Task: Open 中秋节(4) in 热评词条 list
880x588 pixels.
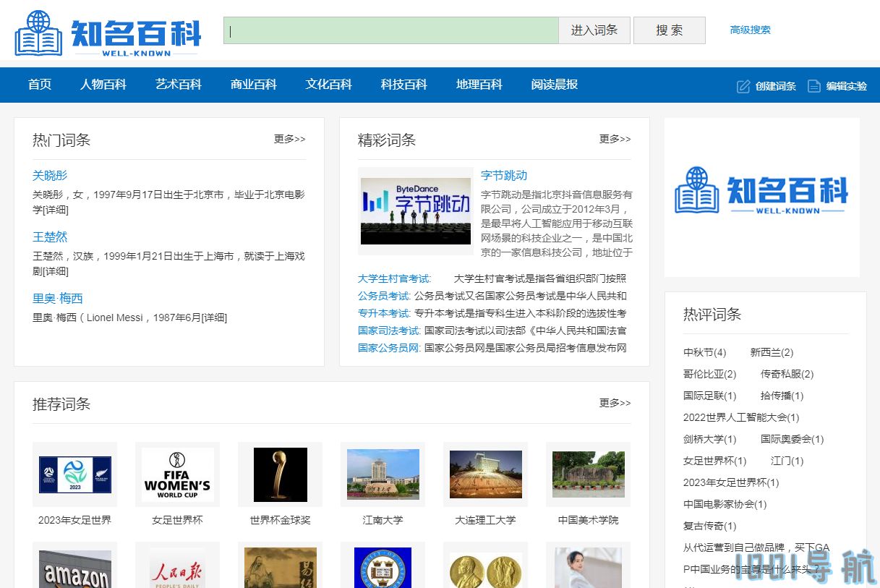Action: (704, 352)
